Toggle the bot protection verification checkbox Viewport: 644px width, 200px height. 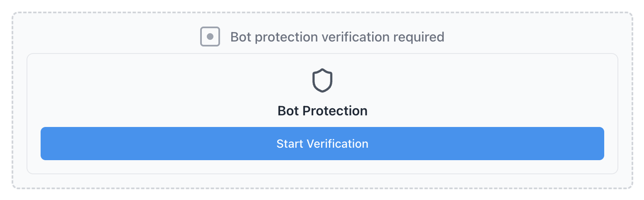210,37
